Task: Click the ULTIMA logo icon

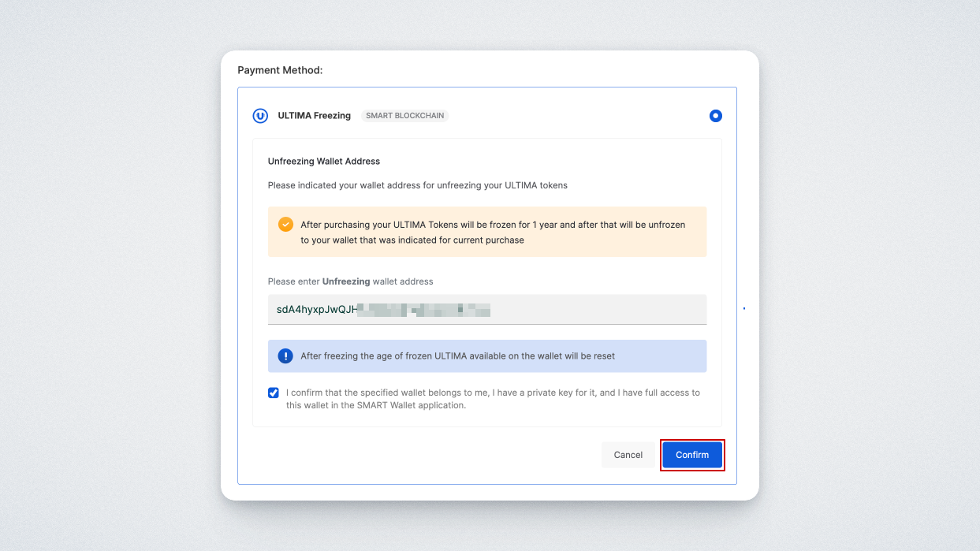Action: click(x=260, y=116)
